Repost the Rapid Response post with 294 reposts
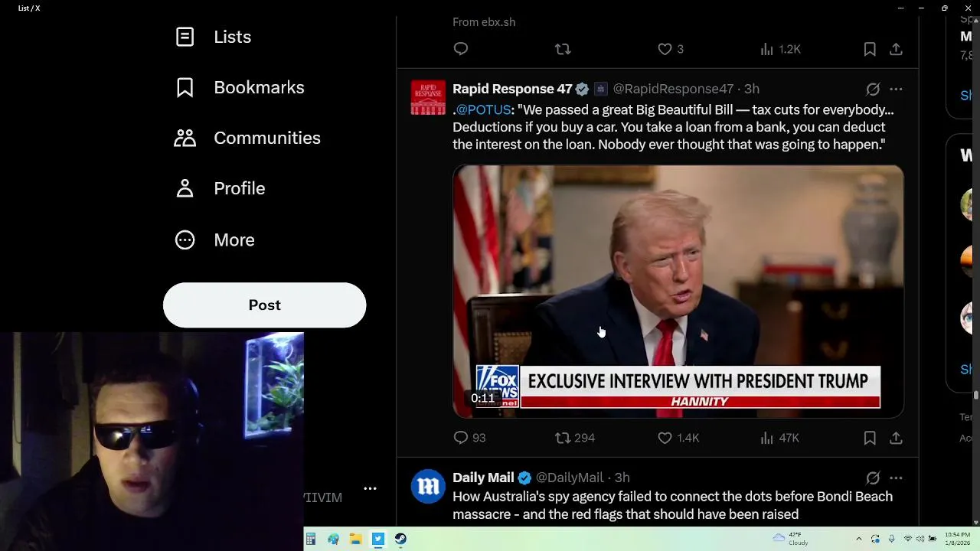Viewport: 980px width, 551px height. 575,438
